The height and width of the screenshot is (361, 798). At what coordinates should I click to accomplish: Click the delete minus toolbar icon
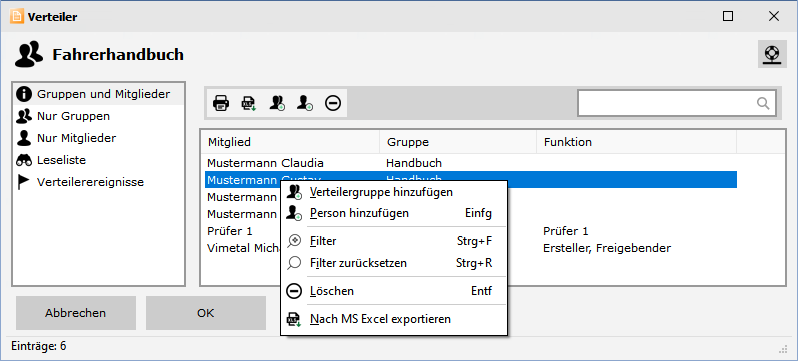point(333,103)
